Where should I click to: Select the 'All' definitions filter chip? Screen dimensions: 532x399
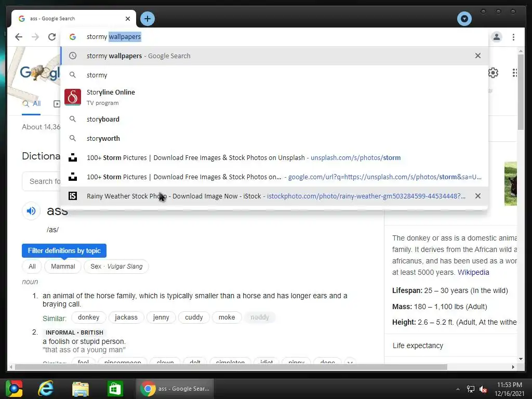[x=32, y=267]
